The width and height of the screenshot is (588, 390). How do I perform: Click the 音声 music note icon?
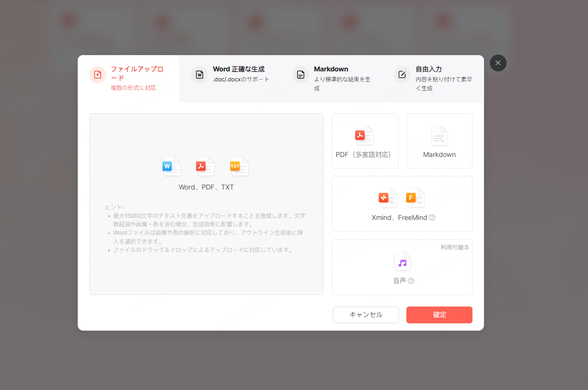tap(402, 262)
